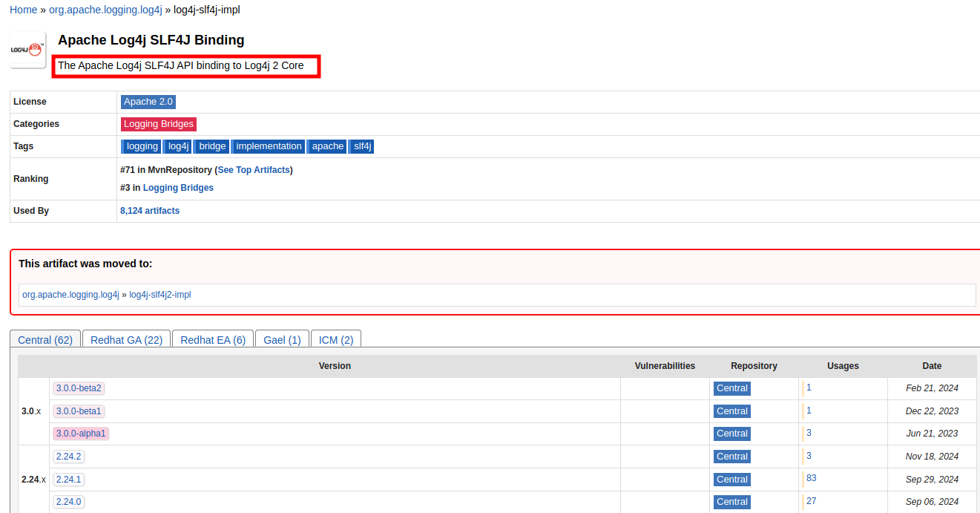
Task: Open Logging Bridges ranking link
Action: click(178, 188)
